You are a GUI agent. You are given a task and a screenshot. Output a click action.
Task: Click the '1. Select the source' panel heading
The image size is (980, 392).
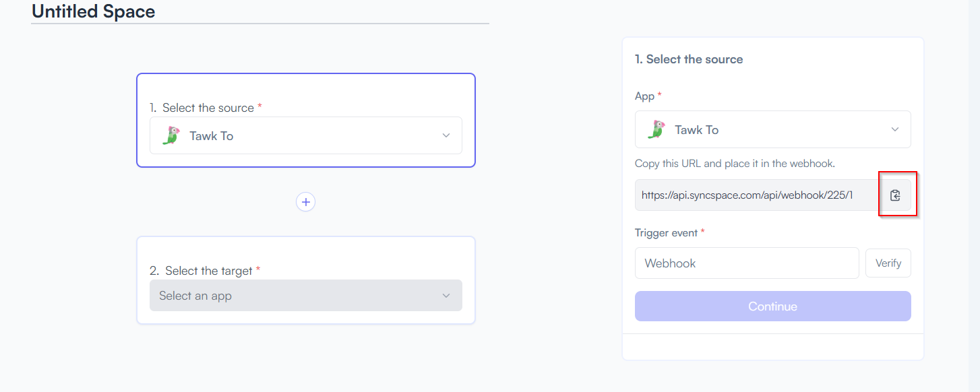coord(689,59)
